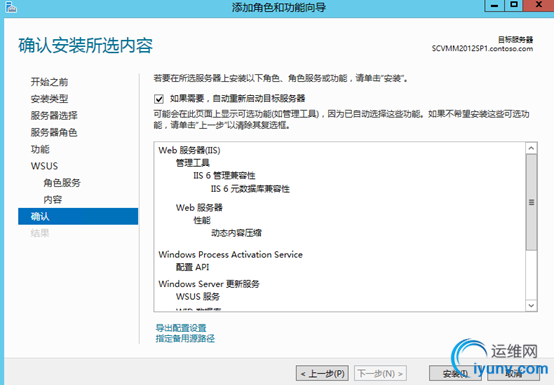Select Windows Process Activation Service entry
Screen dimensions: 554x385
230,255
